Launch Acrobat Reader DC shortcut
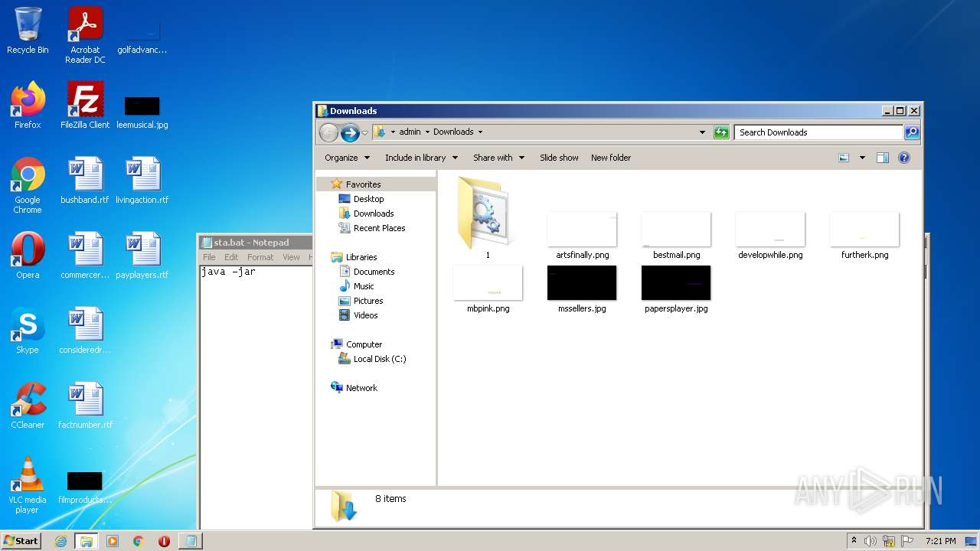 click(x=85, y=35)
